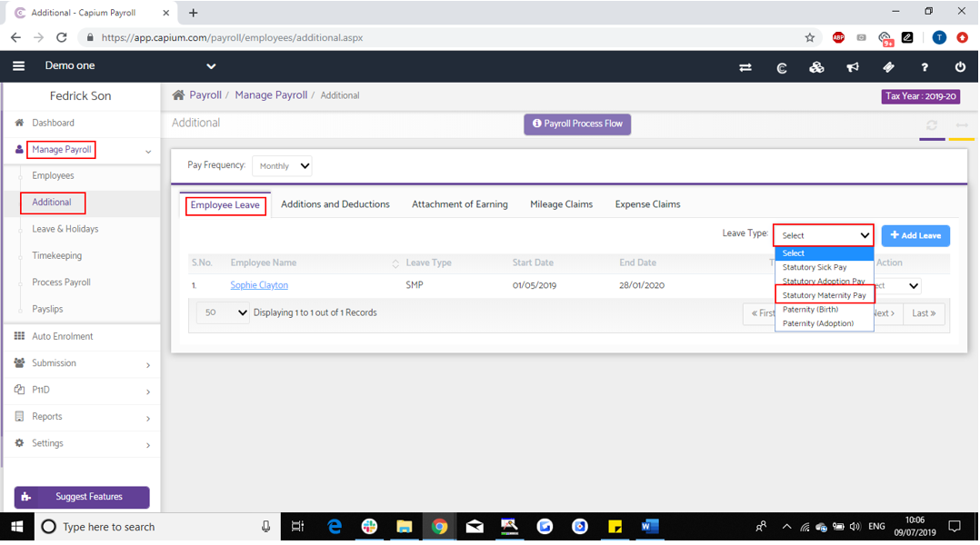Image resolution: width=980 pixels, height=545 pixels.
Task: Open the Leave Type select dropdown
Action: pyautogui.click(x=824, y=235)
